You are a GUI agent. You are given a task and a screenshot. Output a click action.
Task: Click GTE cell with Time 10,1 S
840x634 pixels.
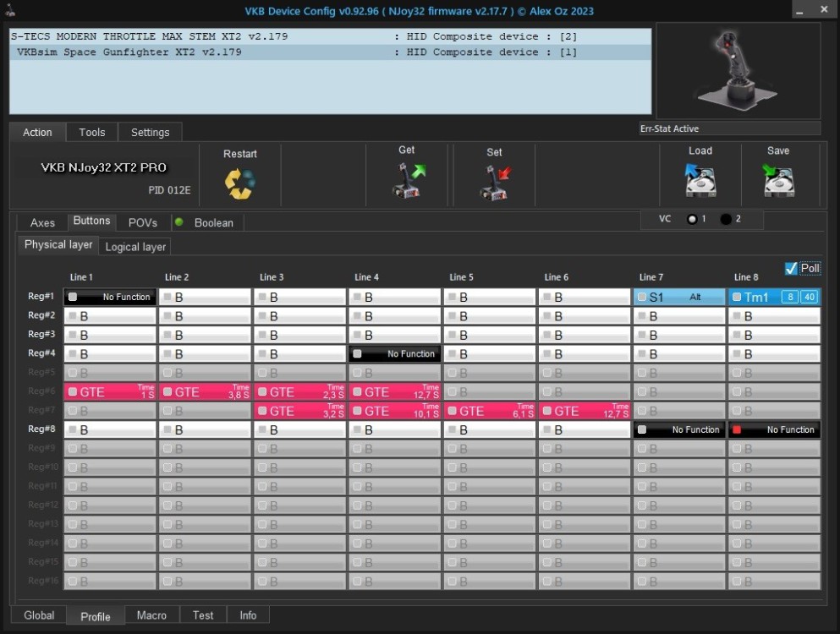pos(394,411)
